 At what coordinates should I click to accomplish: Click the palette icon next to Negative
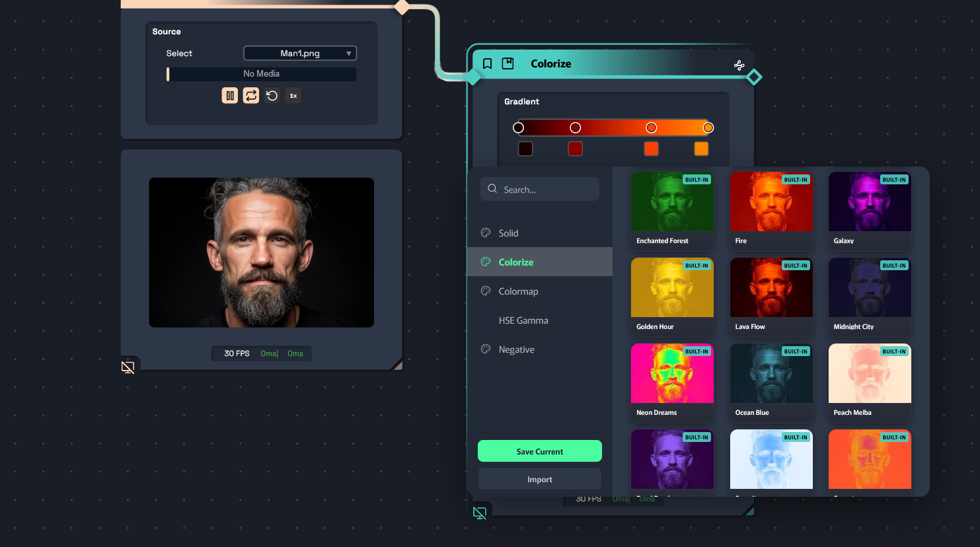pyautogui.click(x=486, y=349)
